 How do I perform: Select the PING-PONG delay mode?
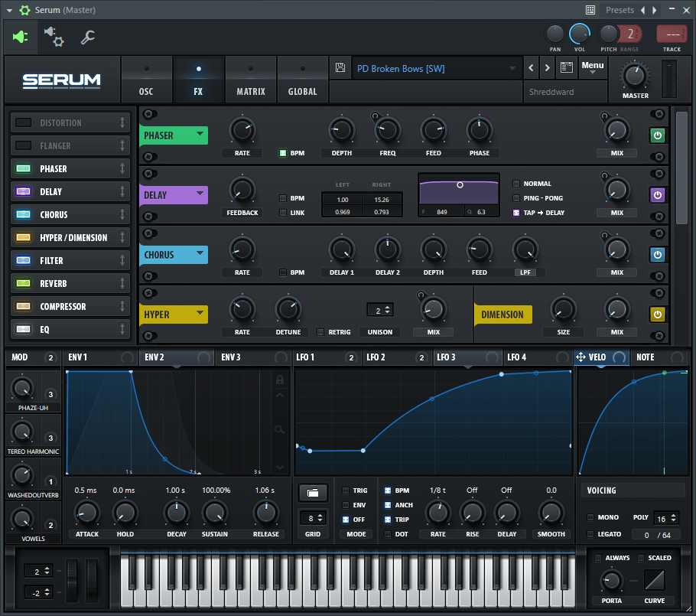(x=515, y=198)
